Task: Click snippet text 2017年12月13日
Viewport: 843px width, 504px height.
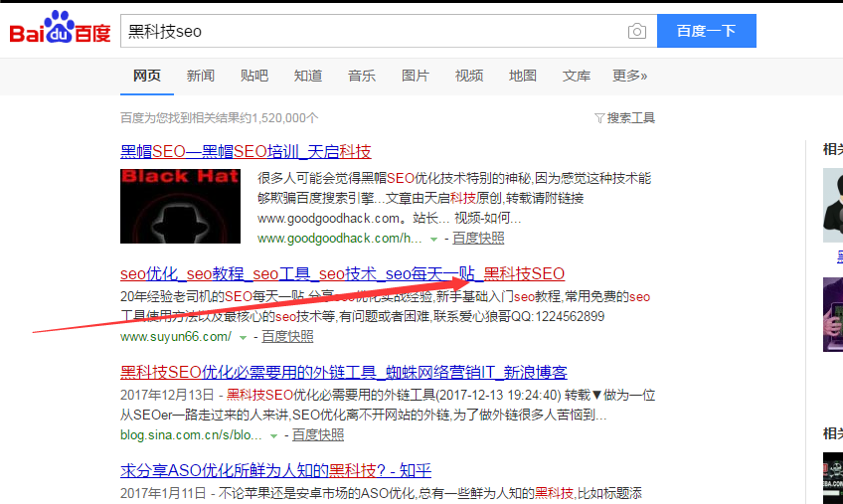Action: click(167, 396)
